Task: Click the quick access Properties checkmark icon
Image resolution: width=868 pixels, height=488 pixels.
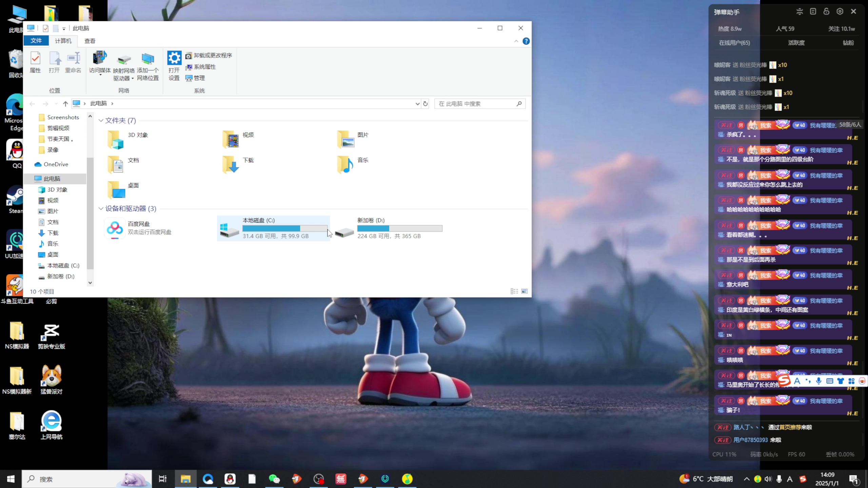Action: 45,28
